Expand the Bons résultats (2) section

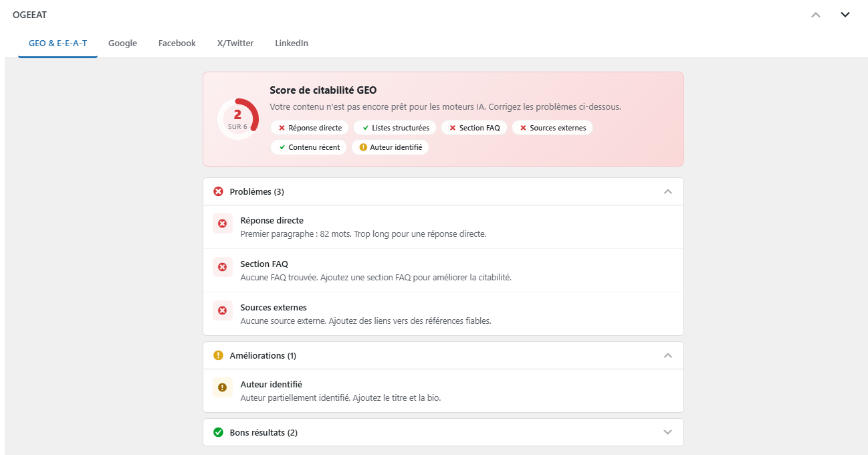[x=667, y=432]
